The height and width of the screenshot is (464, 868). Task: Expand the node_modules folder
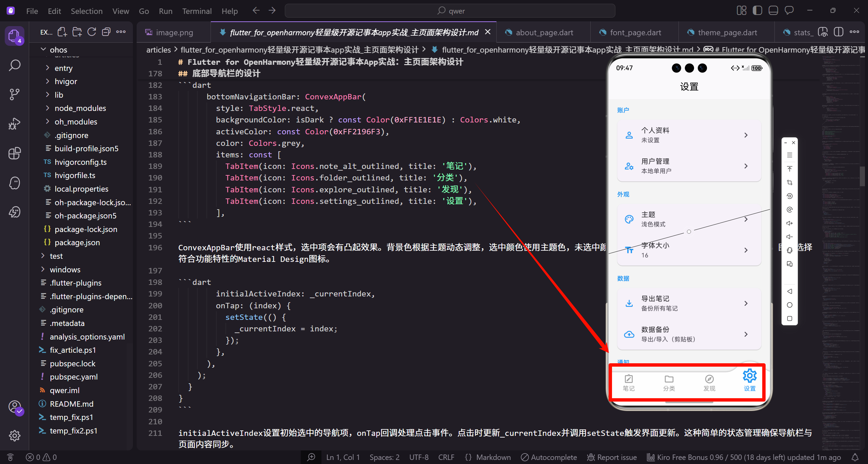[x=80, y=108]
